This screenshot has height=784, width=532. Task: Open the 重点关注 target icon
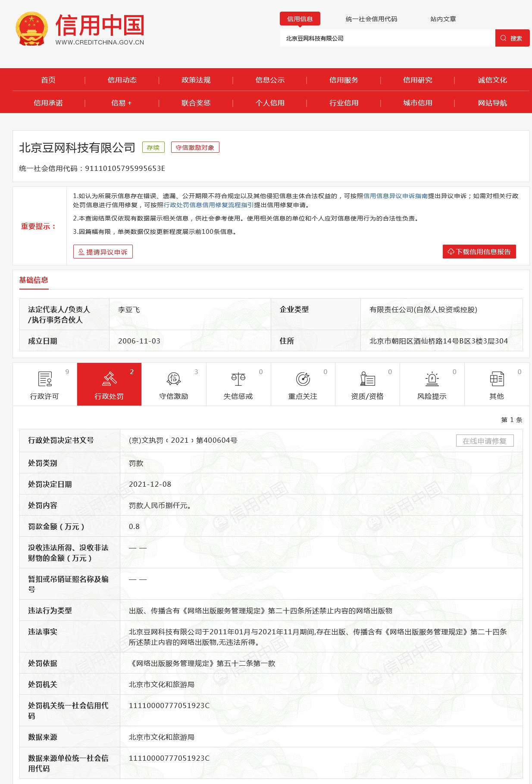303,379
